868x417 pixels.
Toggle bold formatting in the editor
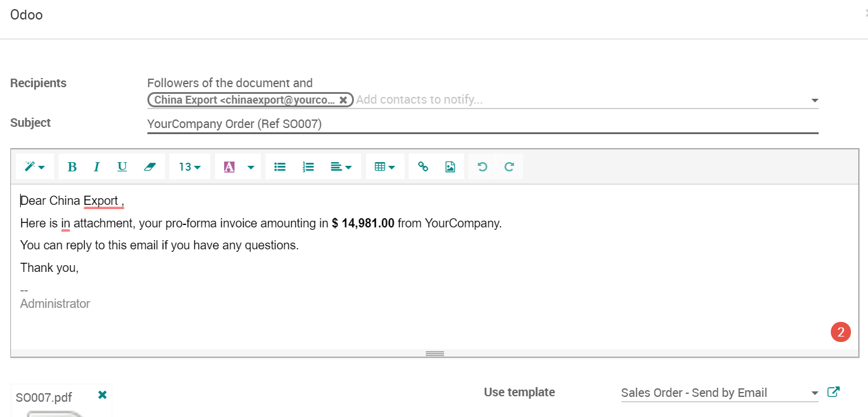[x=72, y=167]
